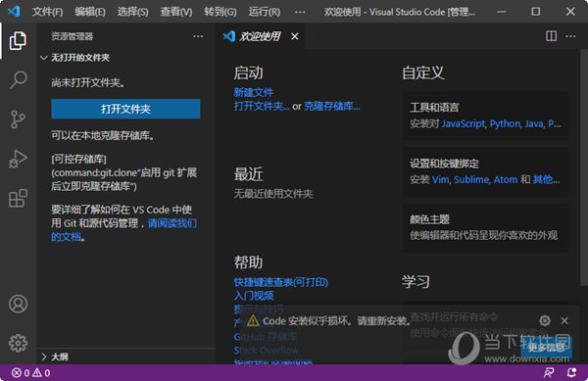Dismiss the Code installation warning notification
588x381 pixels.
click(564, 320)
